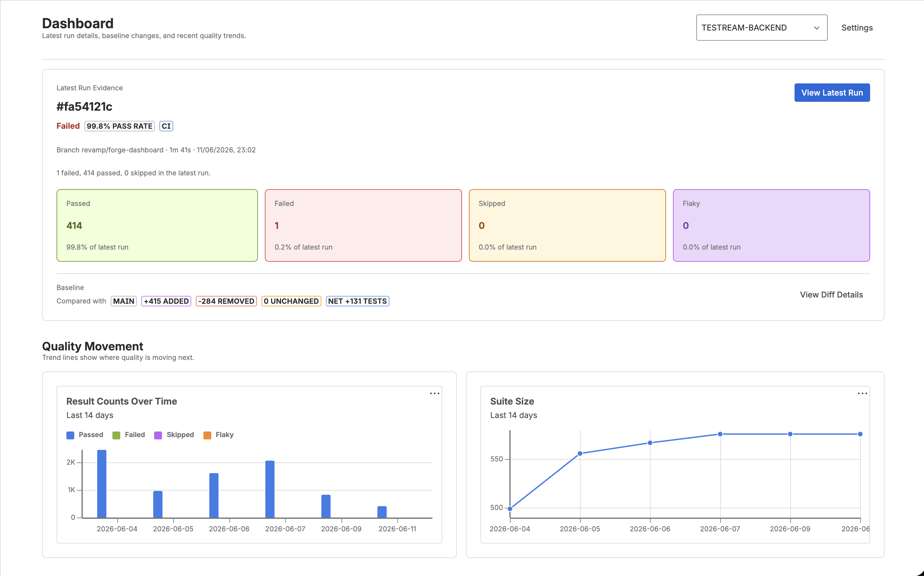The width and height of the screenshot is (924, 576).
Task: Click Suite Size data point for 2026-06-04
Action: (510, 509)
